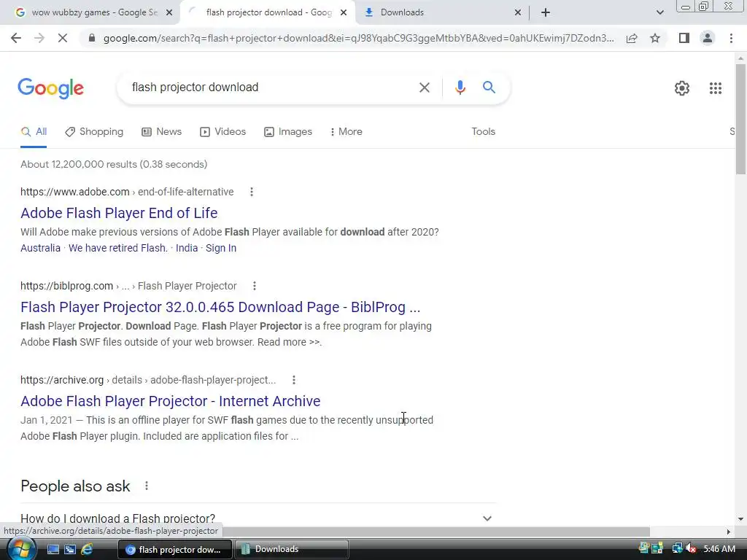Bookmark this page with the star icon
This screenshot has width=747, height=560.
(x=655, y=38)
